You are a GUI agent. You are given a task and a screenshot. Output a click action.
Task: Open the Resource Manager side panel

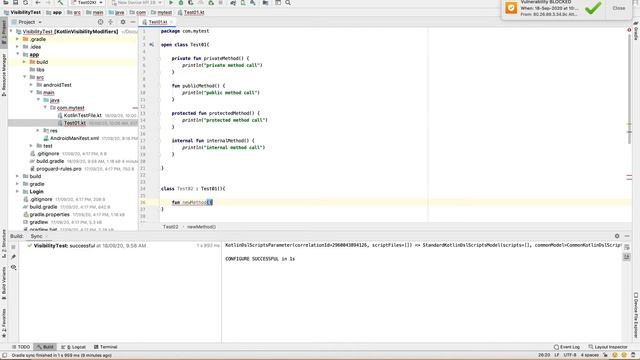click(x=4, y=75)
